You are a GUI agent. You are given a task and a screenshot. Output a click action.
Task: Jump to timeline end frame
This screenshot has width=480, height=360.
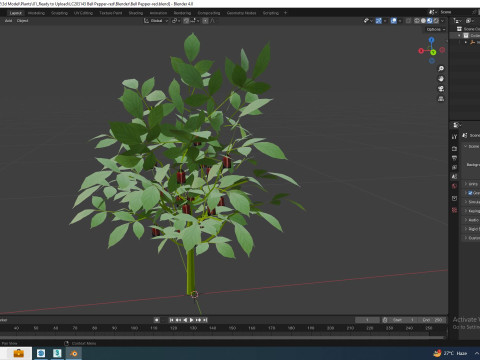click(205, 320)
